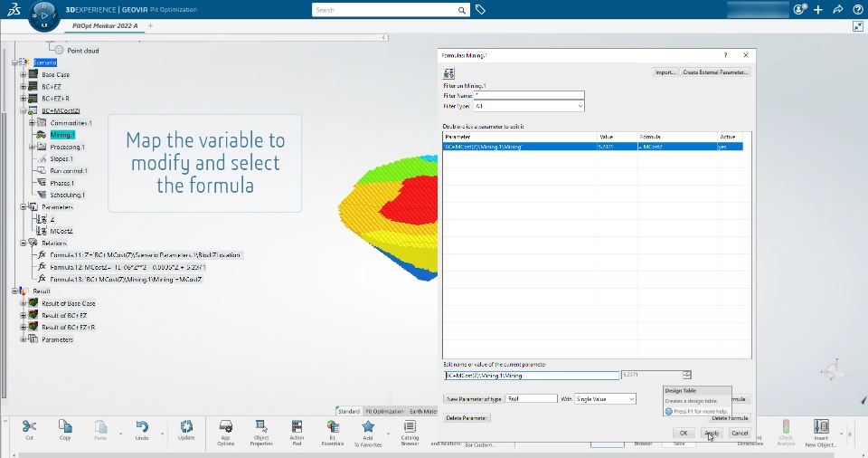Switch to the Earth Mater toolbar tab

coord(423,412)
